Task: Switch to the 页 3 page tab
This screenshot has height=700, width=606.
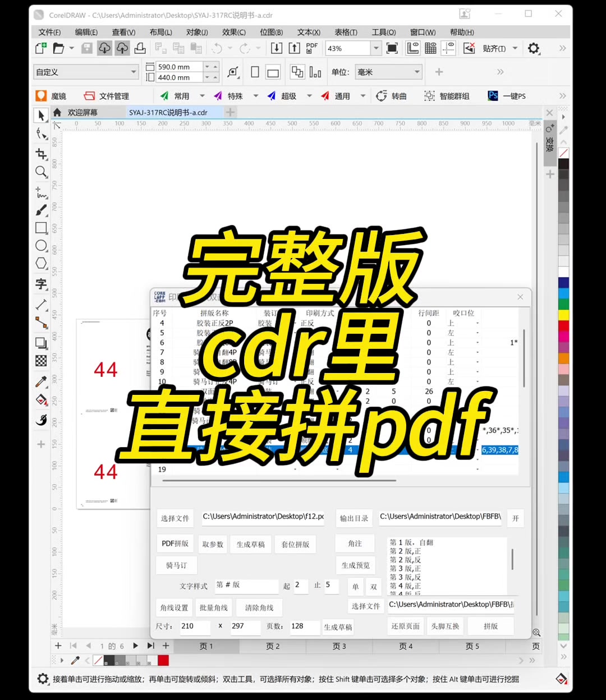Action: [338, 646]
